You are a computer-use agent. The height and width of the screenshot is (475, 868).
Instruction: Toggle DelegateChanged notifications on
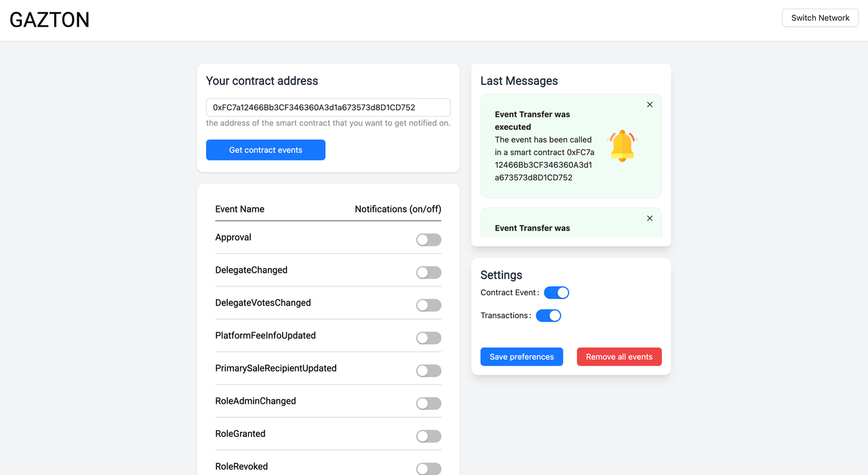429,272
